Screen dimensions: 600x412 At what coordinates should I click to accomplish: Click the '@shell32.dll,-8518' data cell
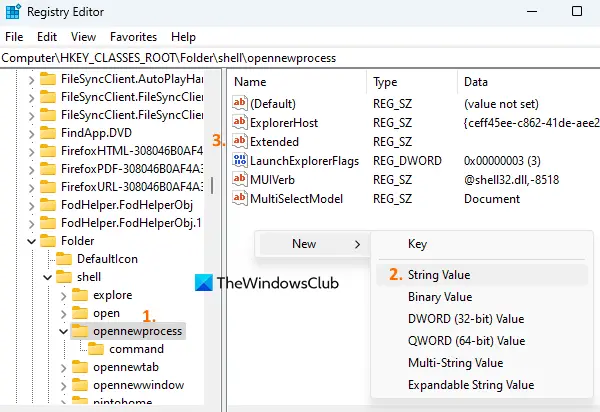point(512,179)
